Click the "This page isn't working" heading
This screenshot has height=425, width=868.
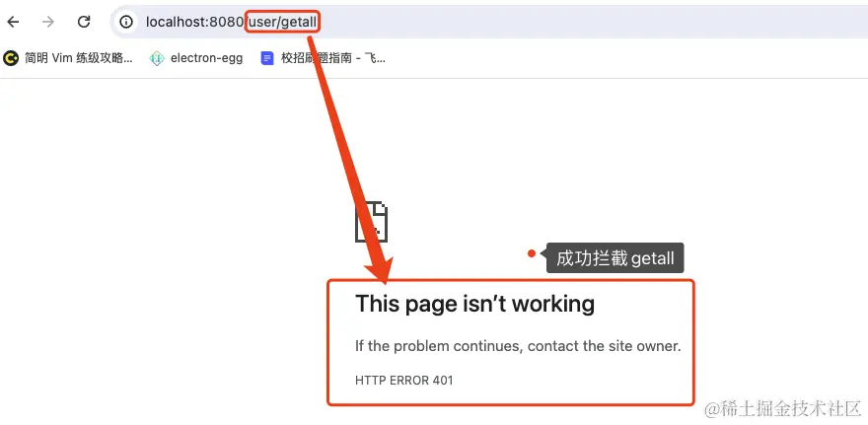[x=475, y=304]
